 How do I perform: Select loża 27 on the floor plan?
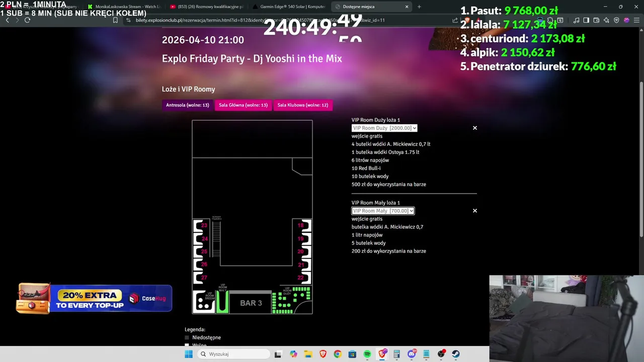[201, 278]
